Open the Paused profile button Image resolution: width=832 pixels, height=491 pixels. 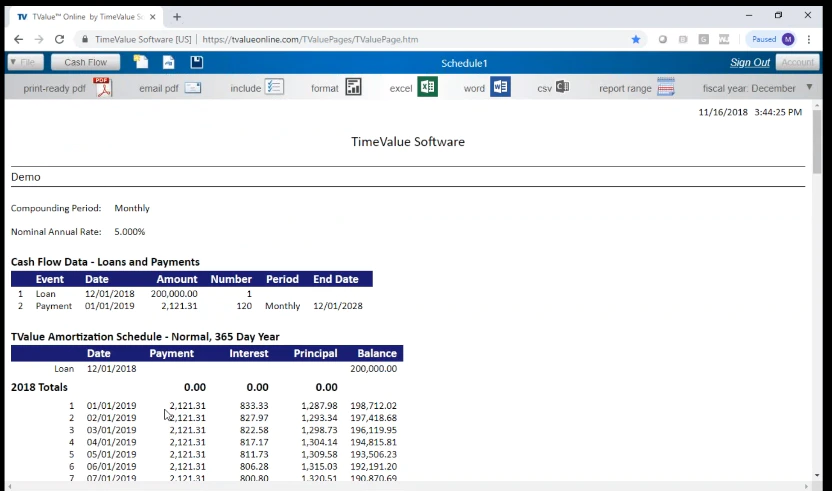pyautogui.click(x=772, y=39)
